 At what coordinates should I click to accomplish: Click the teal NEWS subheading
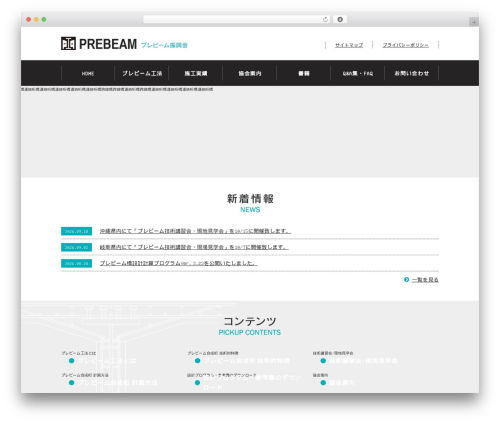pyautogui.click(x=250, y=210)
